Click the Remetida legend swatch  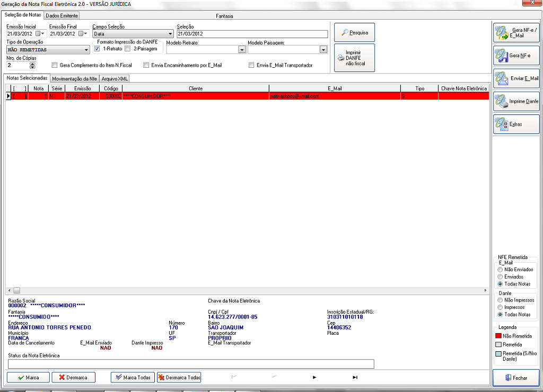498,345
